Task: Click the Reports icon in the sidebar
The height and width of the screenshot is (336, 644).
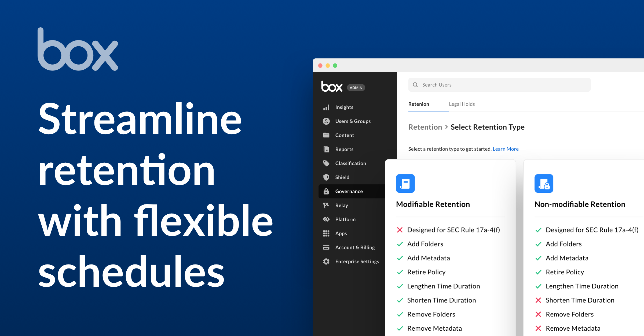Action: [x=326, y=149]
